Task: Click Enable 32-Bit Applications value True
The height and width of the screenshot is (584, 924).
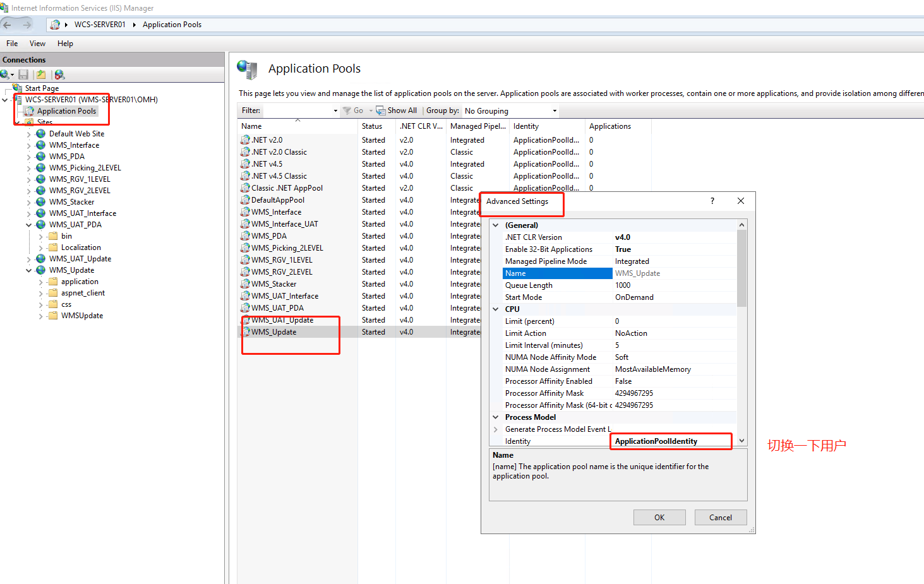Action: [623, 249]
